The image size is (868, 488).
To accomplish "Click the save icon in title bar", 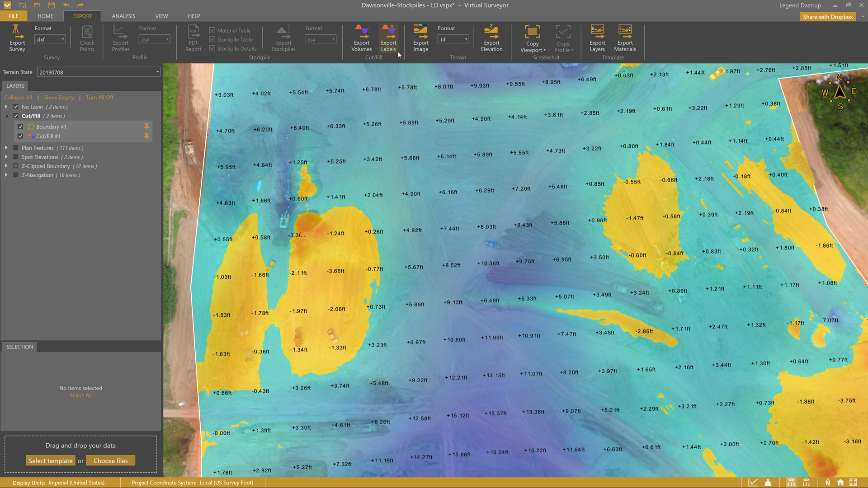I will point(52,5).
